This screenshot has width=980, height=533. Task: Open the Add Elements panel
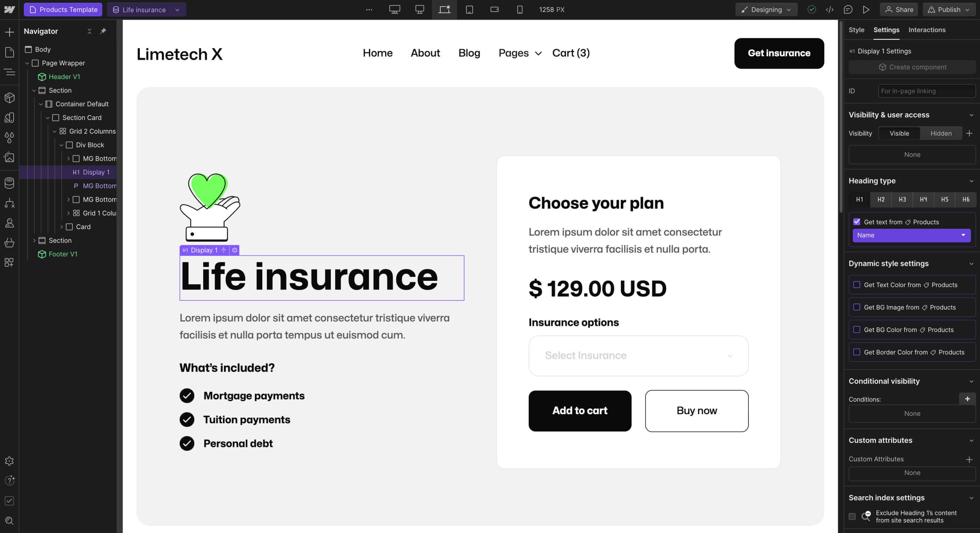(x=9, y=32)
